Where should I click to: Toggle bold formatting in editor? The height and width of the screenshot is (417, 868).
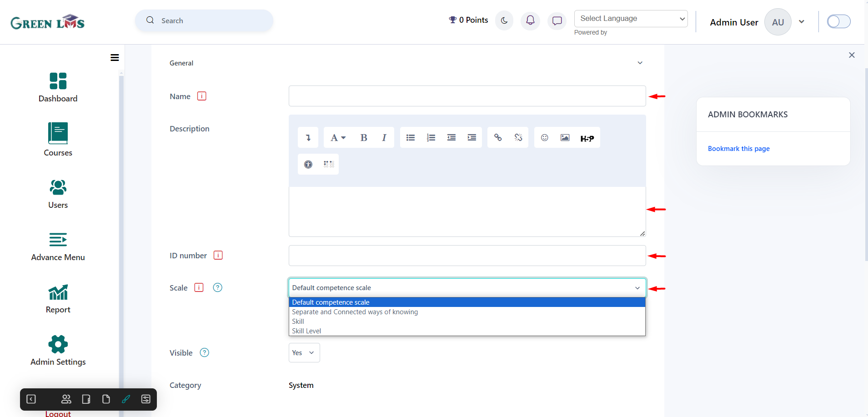click(364, 138)
